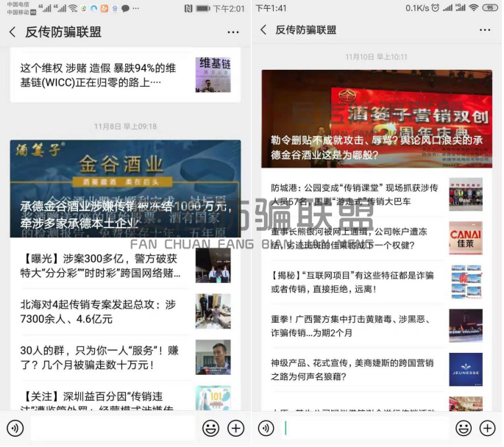
Task: Focus the message text field in left chat
Action: [x=113, y=428]
